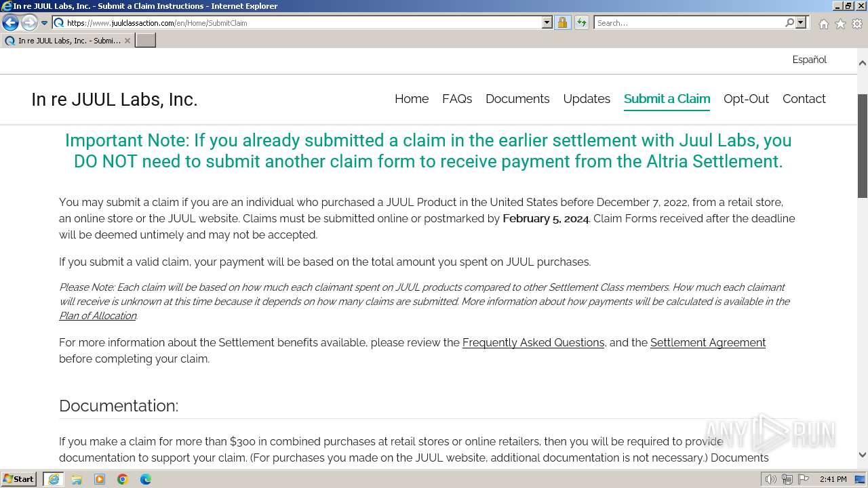Open File Explorer taskbar icon

coord(77,479)
